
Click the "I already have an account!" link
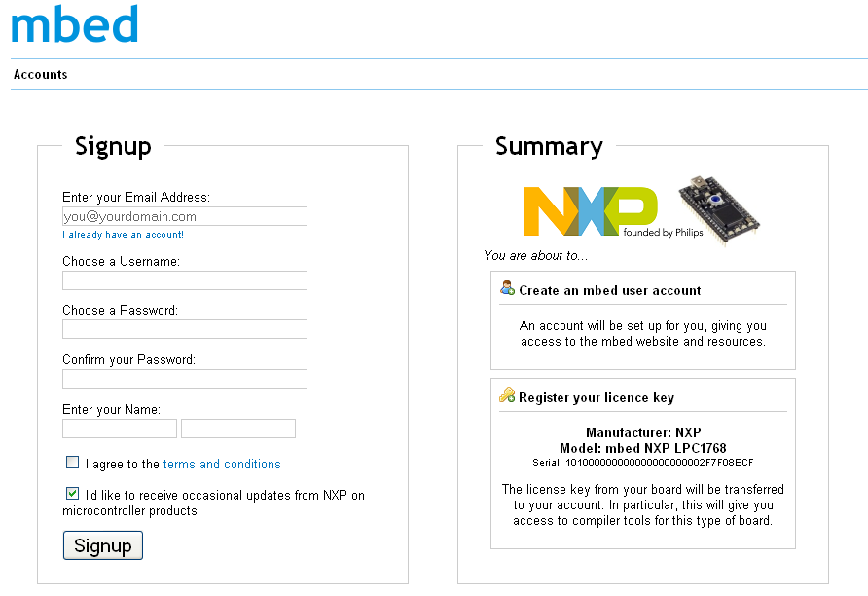[123, 235]
